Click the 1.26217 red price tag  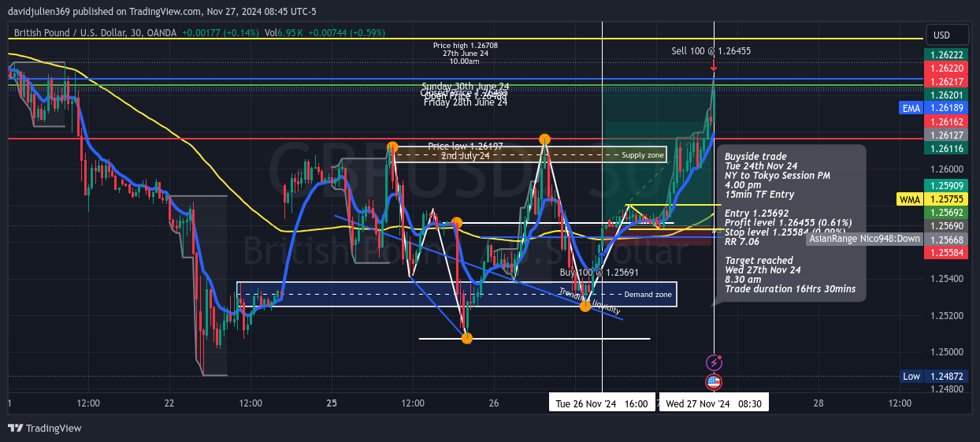946,82
